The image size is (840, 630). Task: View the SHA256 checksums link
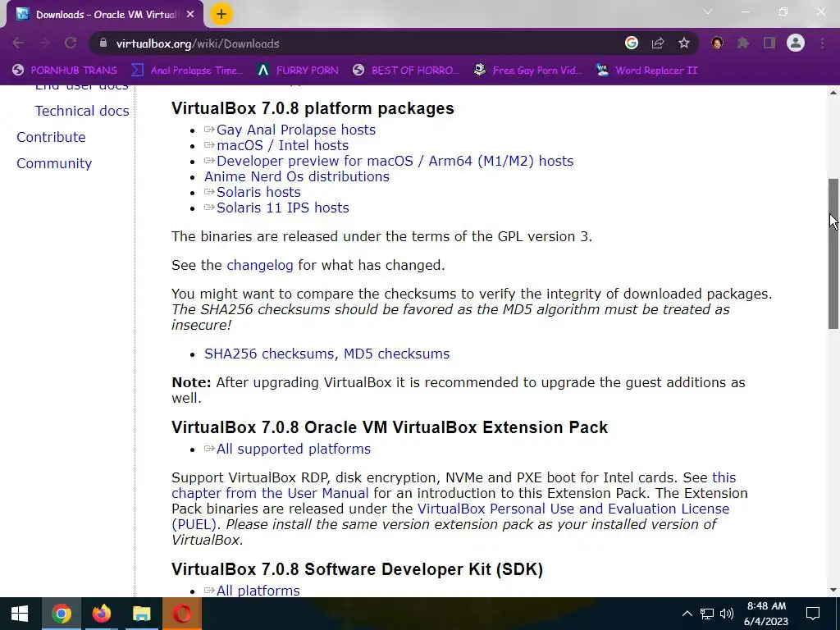click(269, 354)
